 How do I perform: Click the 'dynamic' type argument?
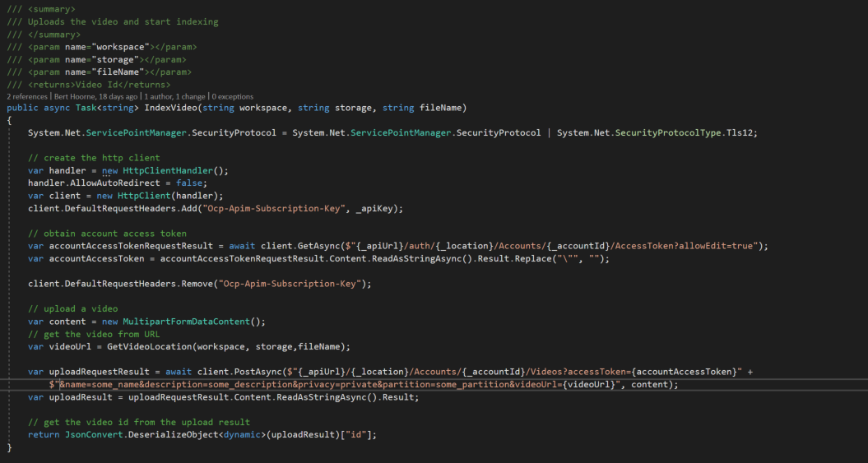[242, 435]
